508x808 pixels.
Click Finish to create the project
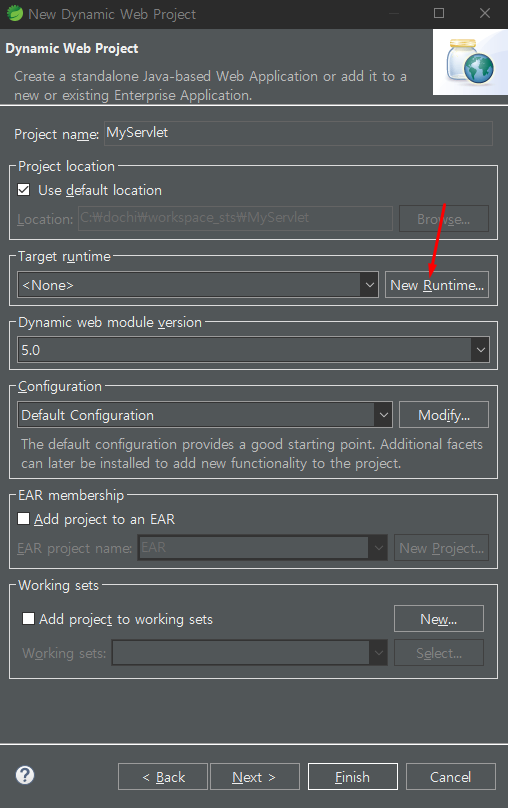pyautogui.click(x=353, y=777)
